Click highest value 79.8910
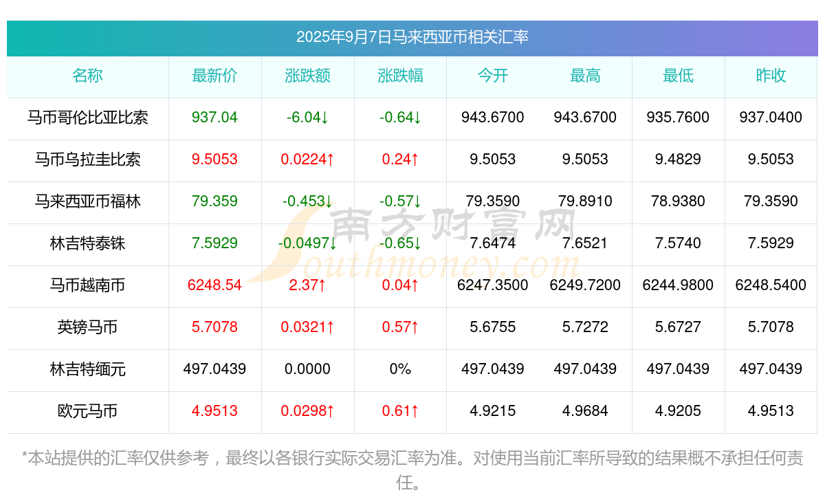Viewport: 825px width, 504px height. [585, 201]
